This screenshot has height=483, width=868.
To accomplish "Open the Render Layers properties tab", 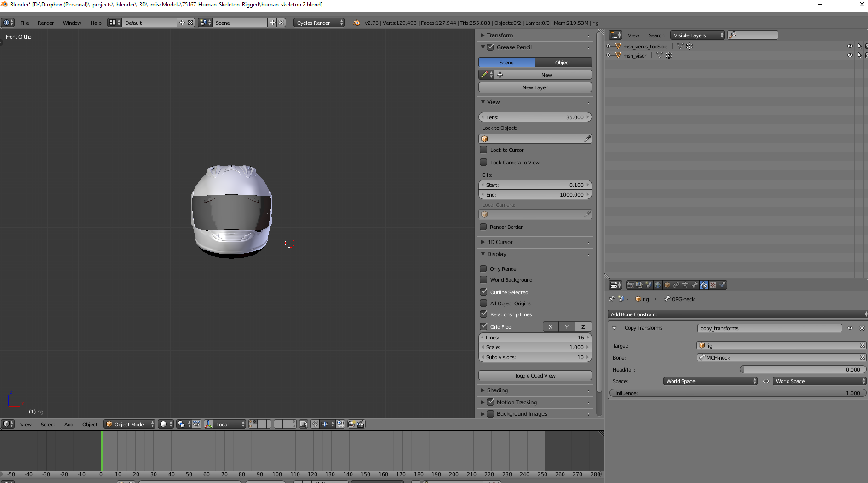I will tap(639, 285).
